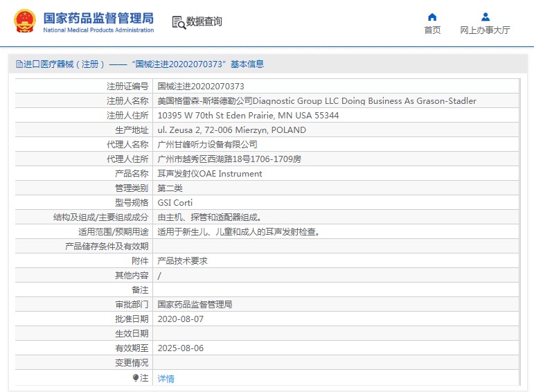
Task: Select intended use 适用于新生儿 text
Action: (x=239, y=232)
